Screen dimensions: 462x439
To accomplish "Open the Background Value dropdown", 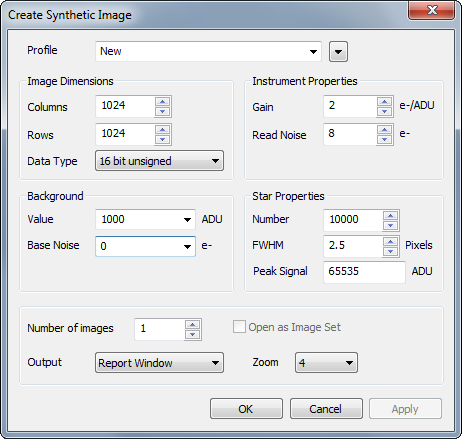I will tap(145, 219).
